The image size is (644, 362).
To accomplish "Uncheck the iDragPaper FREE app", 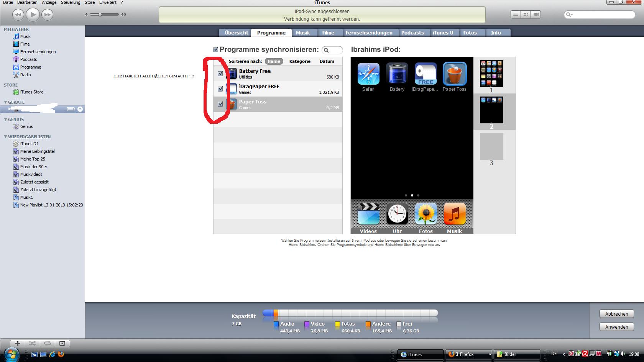I will 220,89.
